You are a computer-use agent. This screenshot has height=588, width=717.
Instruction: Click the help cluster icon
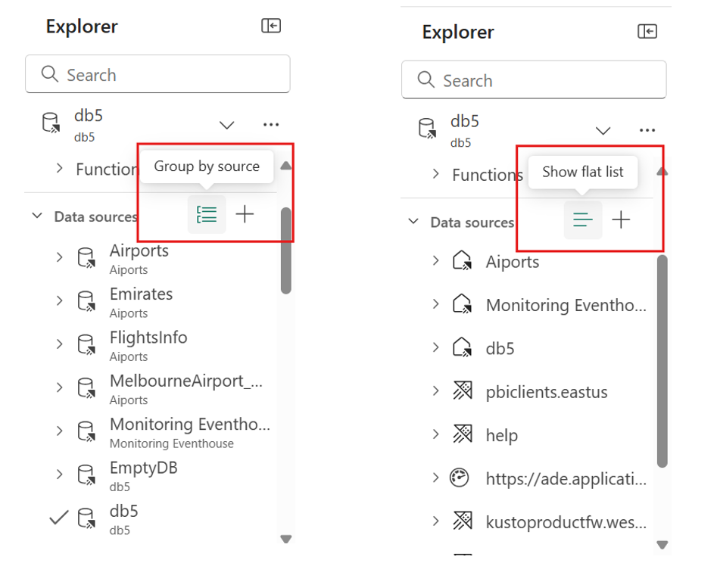point(462,435)
